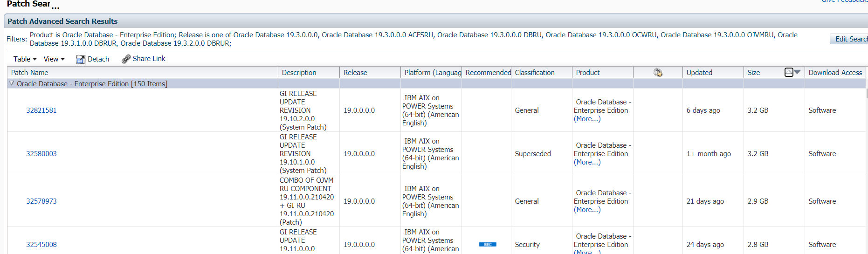Sort by the Release column header
Image resolution: width=868 pixels, height=254 pixels.
(x=370, y=72)
